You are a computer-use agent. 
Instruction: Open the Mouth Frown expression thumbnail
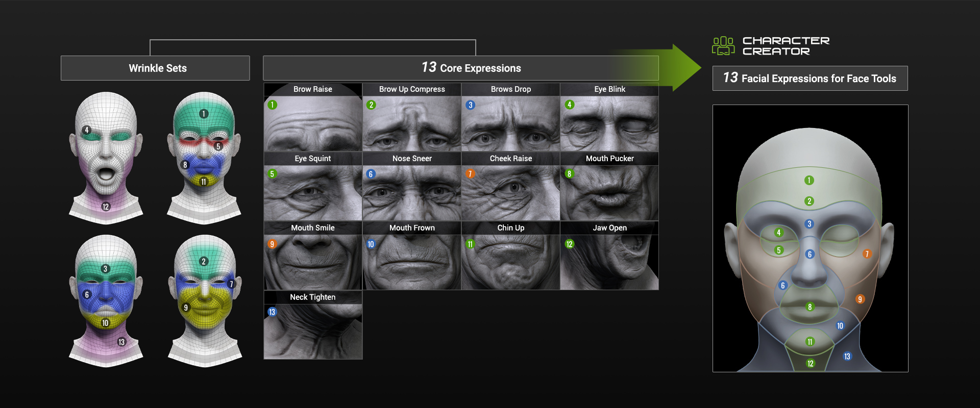412,261
